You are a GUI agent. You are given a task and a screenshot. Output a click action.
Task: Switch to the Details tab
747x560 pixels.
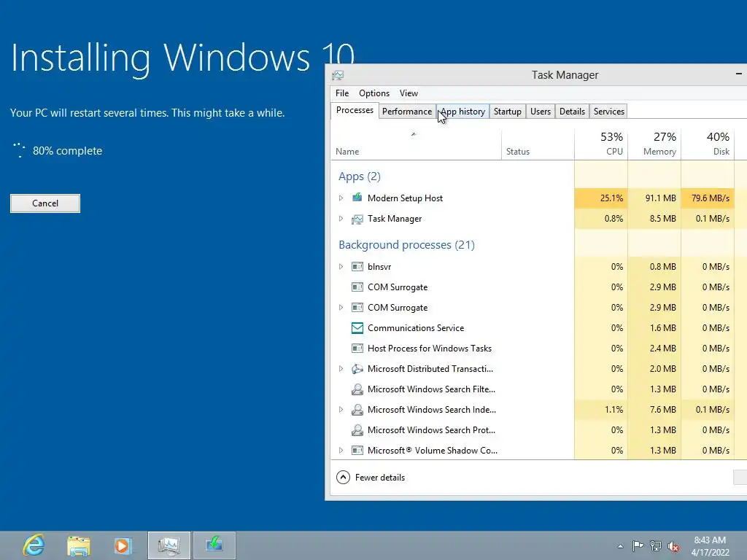(x=572, y=112)
